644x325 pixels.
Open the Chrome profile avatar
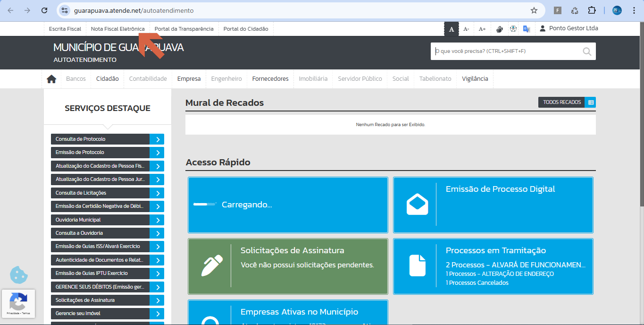(617, 10)
